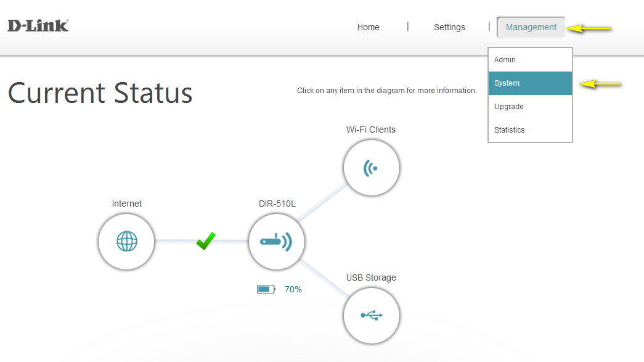The height and width of the screenshot is (362, 644).
Task: Open the Settings menu
Action: point(449,27)
